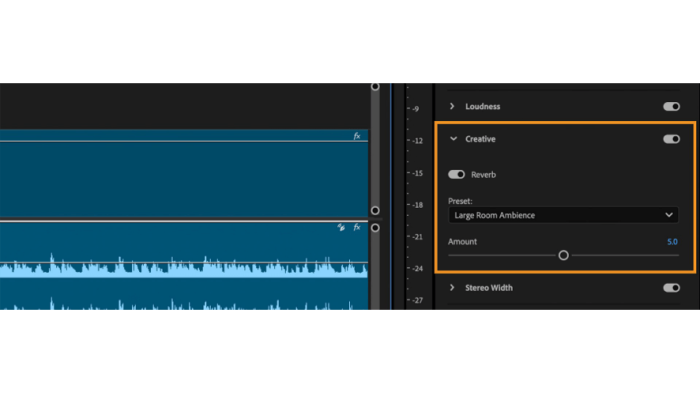
Task: Open the Large Room Ambience preset dropdown
Action: click(x=563, y=215)
